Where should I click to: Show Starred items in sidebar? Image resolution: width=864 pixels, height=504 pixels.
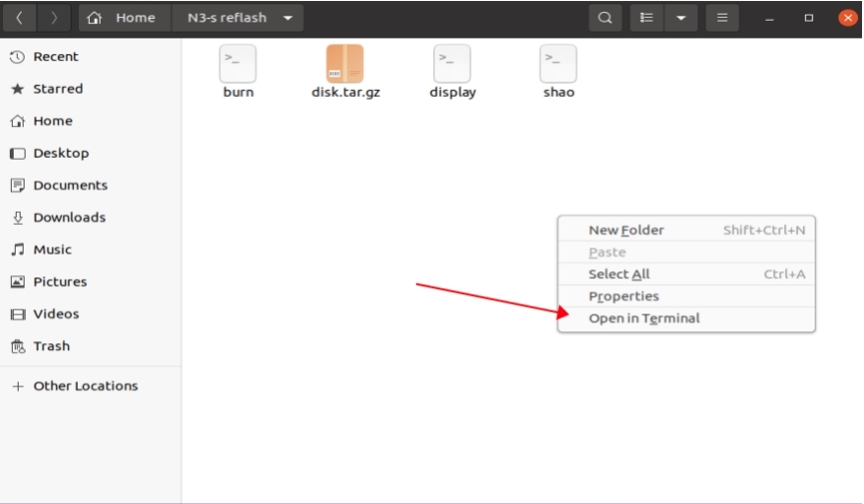point(58,89)
